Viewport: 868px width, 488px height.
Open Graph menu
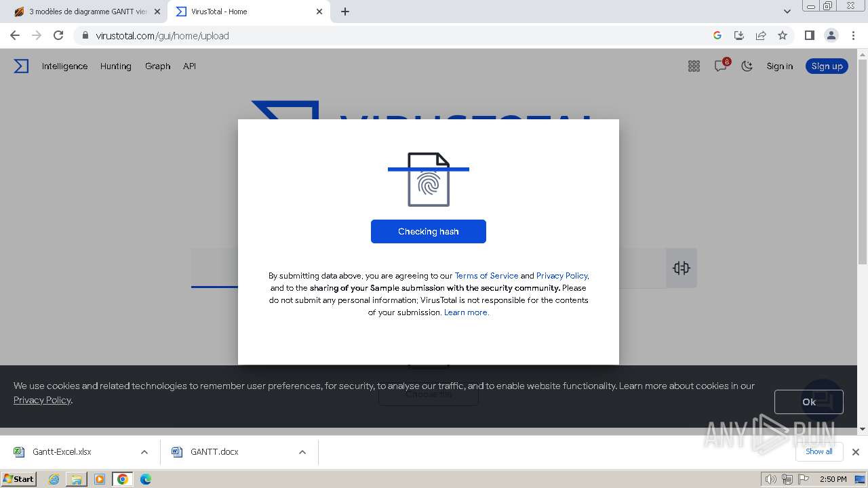[157, 66]
